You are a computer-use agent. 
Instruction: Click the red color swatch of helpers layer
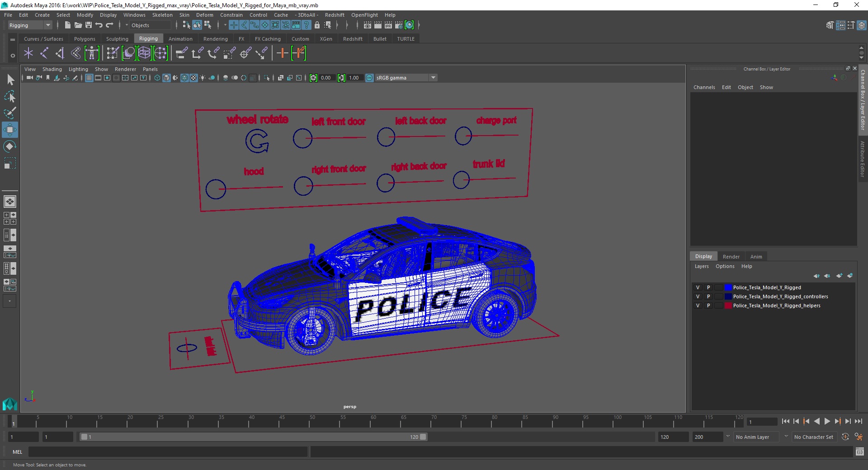[x=728, y=305]
